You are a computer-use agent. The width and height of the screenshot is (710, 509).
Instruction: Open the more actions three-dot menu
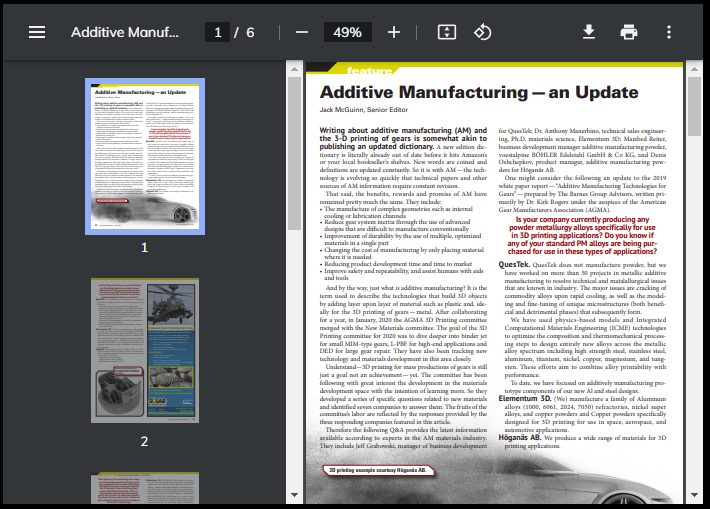[x=669, y=32]
